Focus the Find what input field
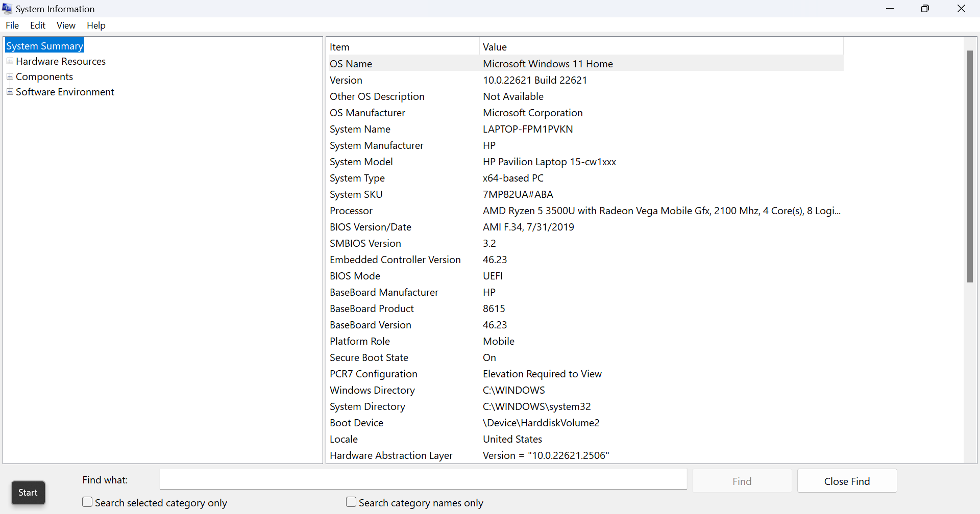 [x=423, y=479]
